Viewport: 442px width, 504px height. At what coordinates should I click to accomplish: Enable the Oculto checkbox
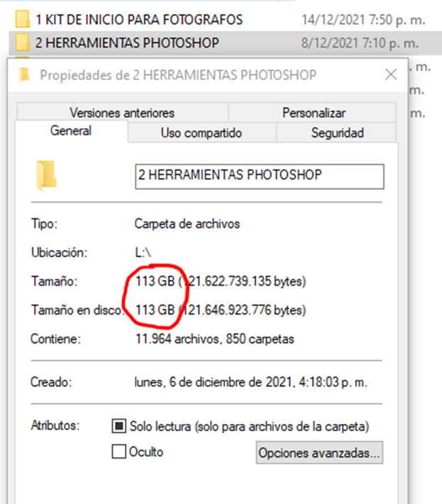[x=118, y=452]
